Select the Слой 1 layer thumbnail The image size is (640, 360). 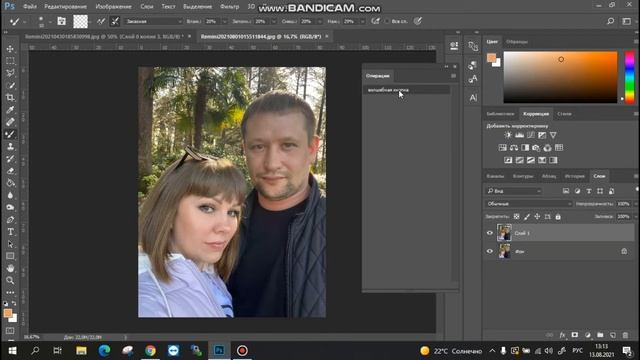tap(504, 233)
